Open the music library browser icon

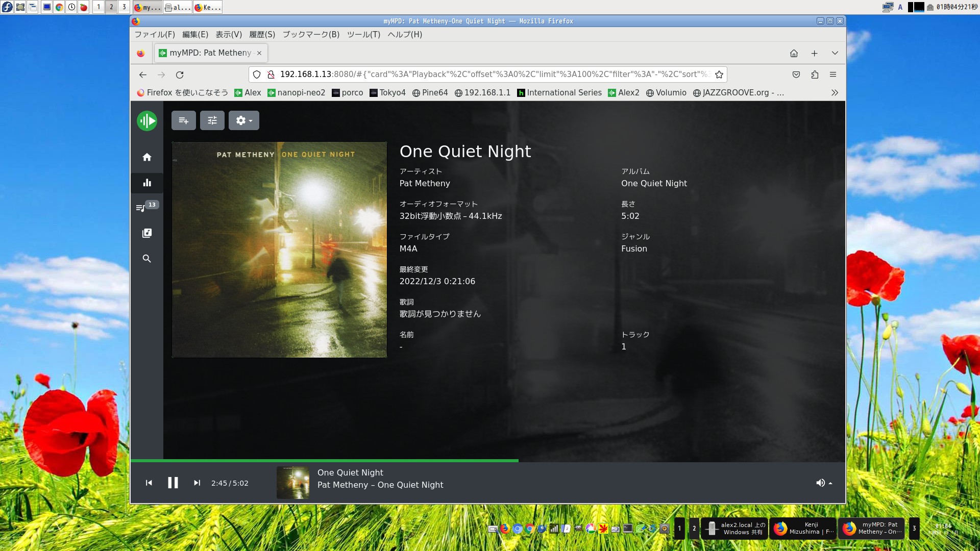(147, 233)
